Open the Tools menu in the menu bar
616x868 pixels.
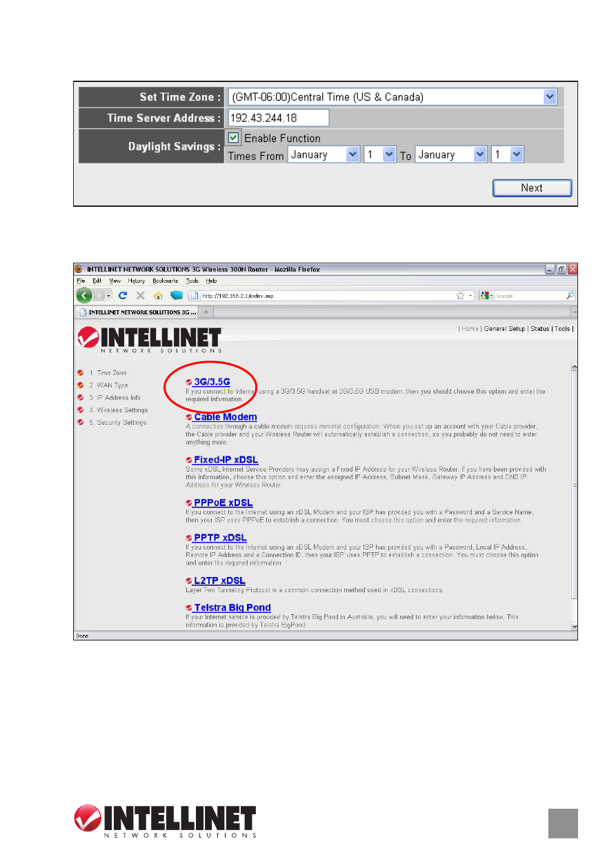pos(192,281)
